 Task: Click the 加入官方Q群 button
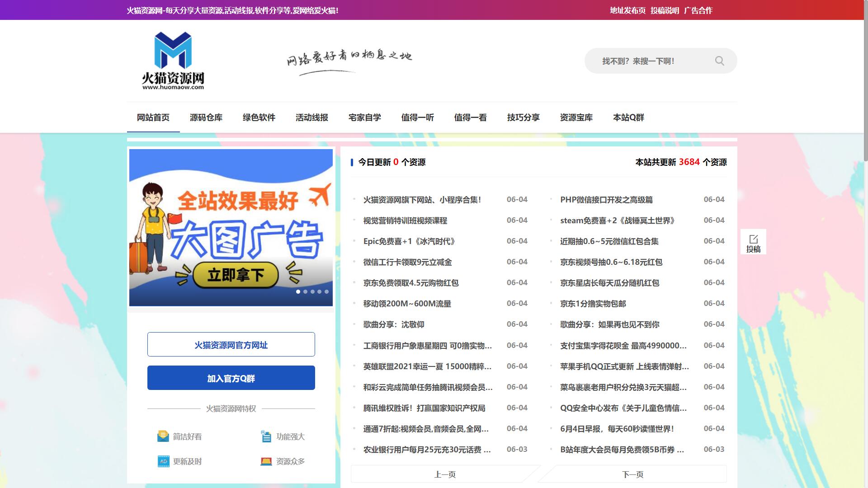(x=231, y=378)
